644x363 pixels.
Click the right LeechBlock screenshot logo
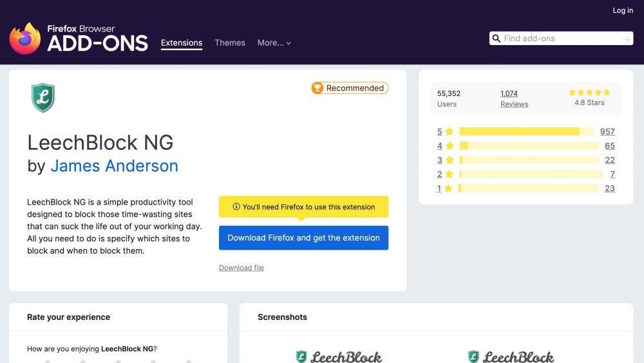tap(511, 357)
